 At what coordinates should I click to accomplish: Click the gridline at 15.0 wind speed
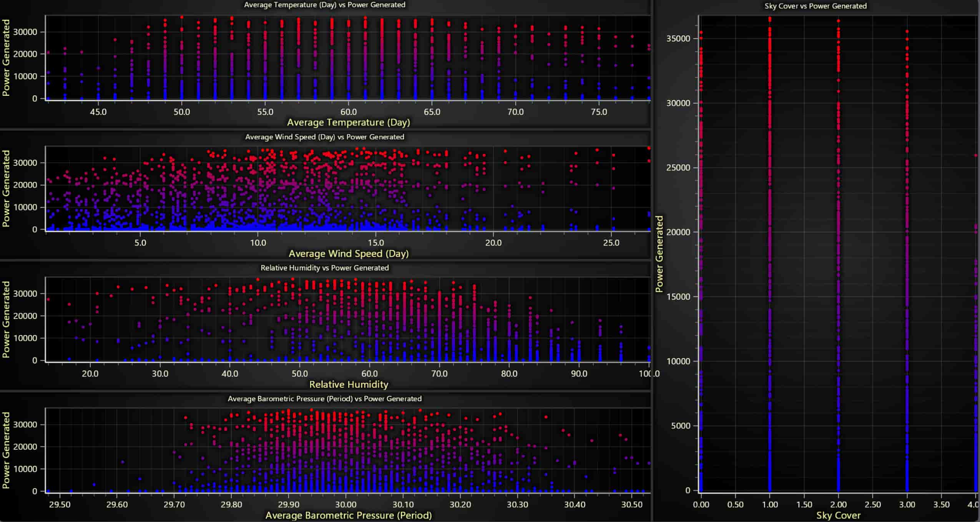pos(375,192)
